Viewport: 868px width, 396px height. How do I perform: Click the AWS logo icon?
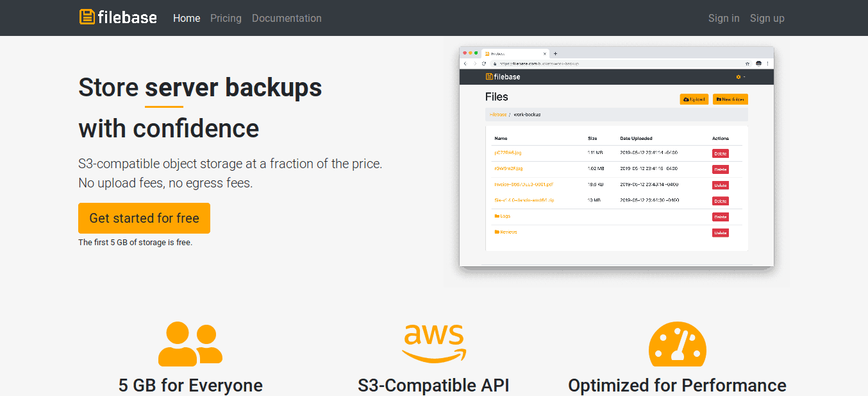coord(434,343)
